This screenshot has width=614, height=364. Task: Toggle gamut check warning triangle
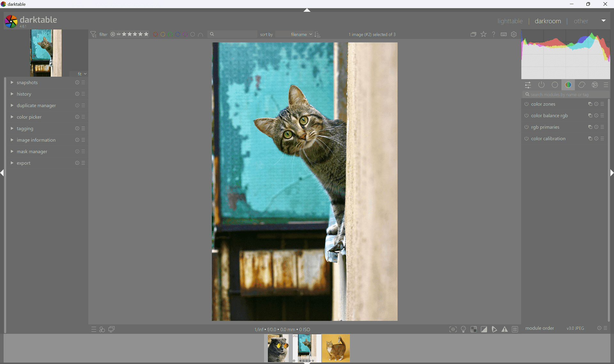pos(505,329)
